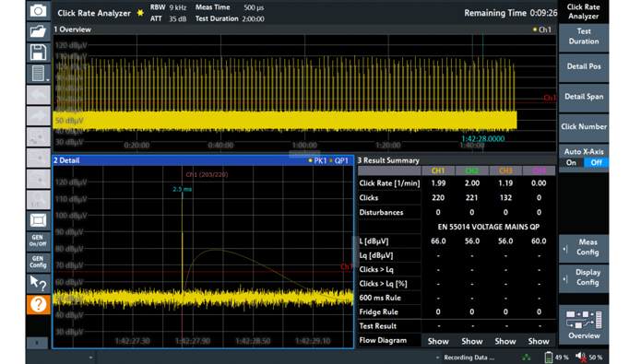Open the Test Duration softkey
The width and height of the screenshot is (641, 364).
click(584, 37)
